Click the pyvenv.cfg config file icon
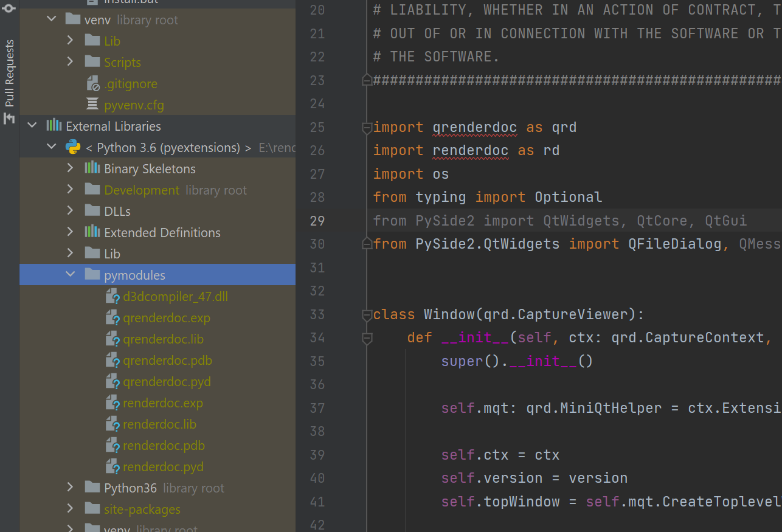Screen dimensions: 782x532 pos(91,105)
